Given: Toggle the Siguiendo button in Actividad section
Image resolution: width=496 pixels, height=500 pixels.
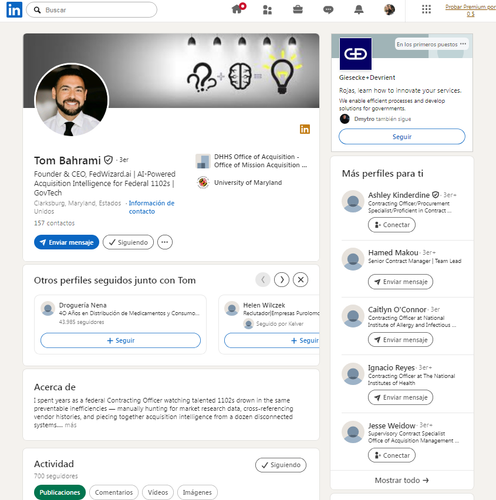Looking at the screenshot, I should coord(281,465).
